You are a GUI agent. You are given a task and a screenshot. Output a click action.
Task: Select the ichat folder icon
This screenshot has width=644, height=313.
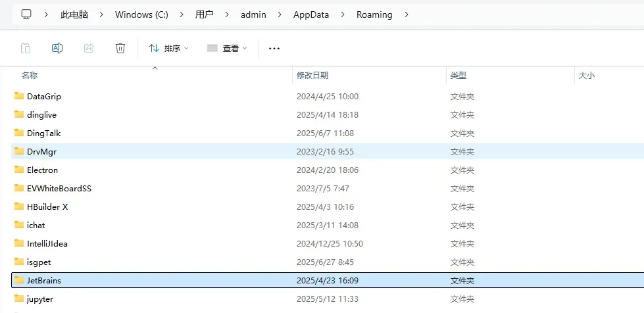(x=19, y=225)
